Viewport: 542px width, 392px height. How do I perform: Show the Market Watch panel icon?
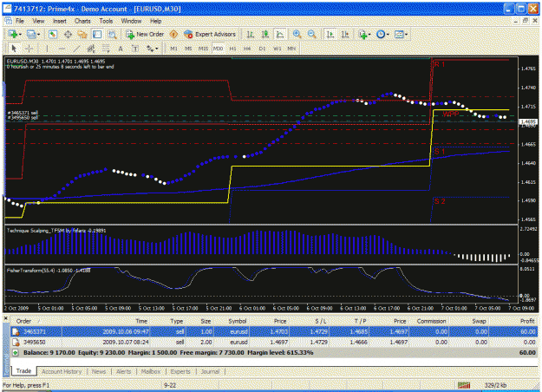coord(53,34)
